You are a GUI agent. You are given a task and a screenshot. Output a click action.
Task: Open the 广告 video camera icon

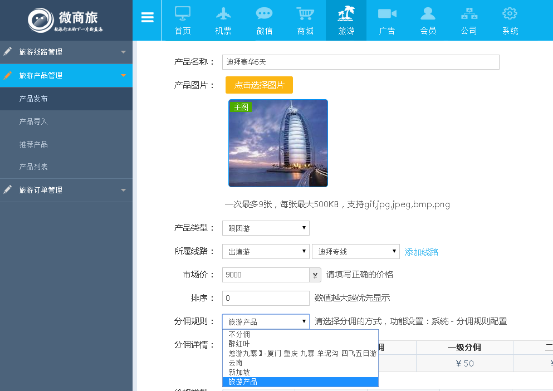(x=387, y=13)
